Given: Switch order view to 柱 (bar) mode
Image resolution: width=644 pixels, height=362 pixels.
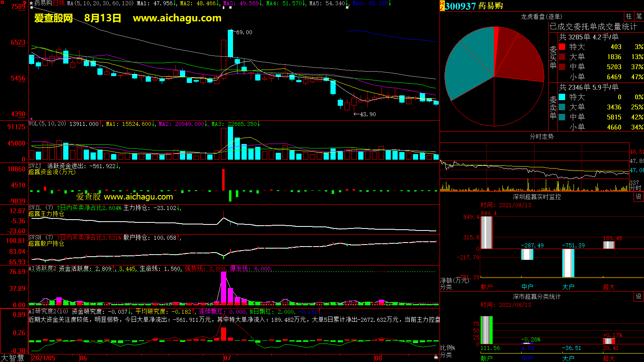Looking at the screenshot, I should [629, 16].
